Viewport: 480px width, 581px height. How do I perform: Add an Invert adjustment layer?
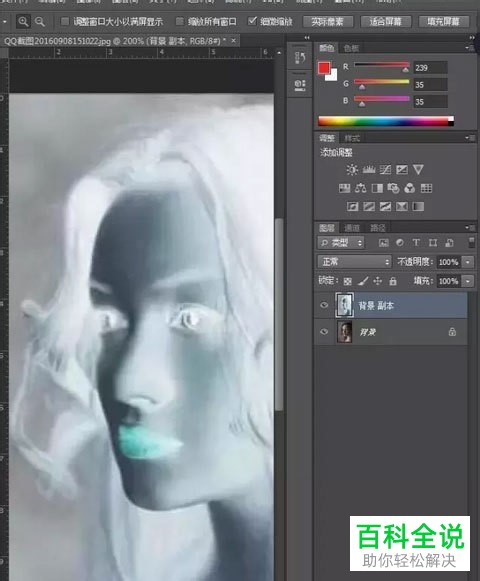pyautogui.click(x=352, y=206)
